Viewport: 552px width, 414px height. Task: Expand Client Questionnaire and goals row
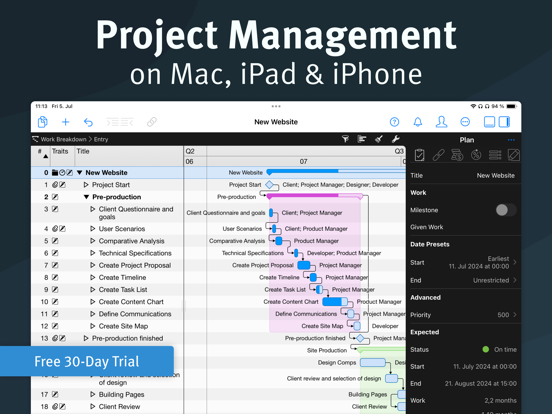(x=93, y=209)
